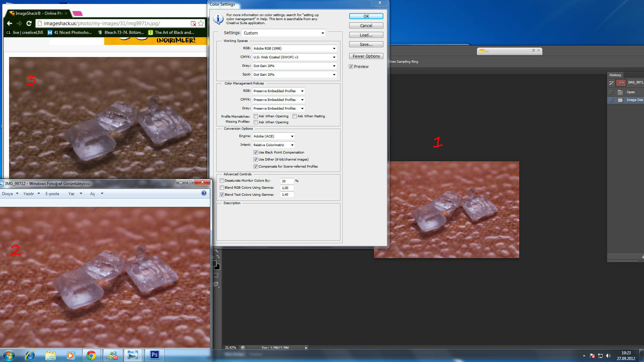The height and width of the screenshot is (362, 644).
Task: Toggle Quick Mask mode icon
Action: (216, 275)
